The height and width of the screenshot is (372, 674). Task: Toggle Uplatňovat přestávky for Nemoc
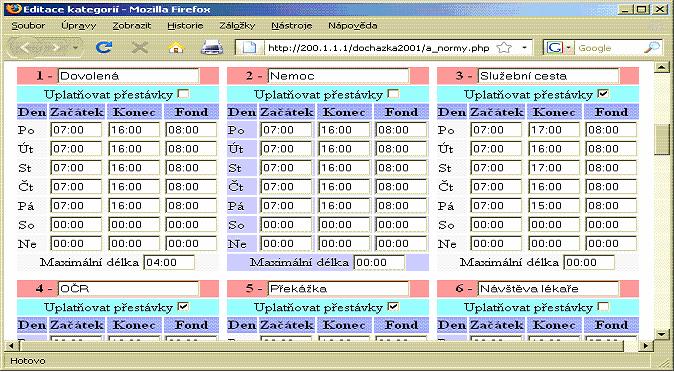pyautogui.click(x=393, y=93)
